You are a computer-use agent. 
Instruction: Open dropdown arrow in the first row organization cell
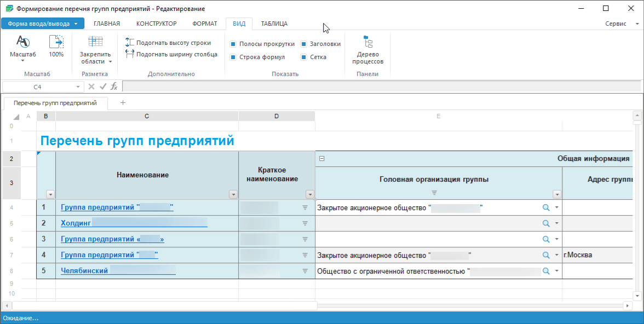coord(557,208)
